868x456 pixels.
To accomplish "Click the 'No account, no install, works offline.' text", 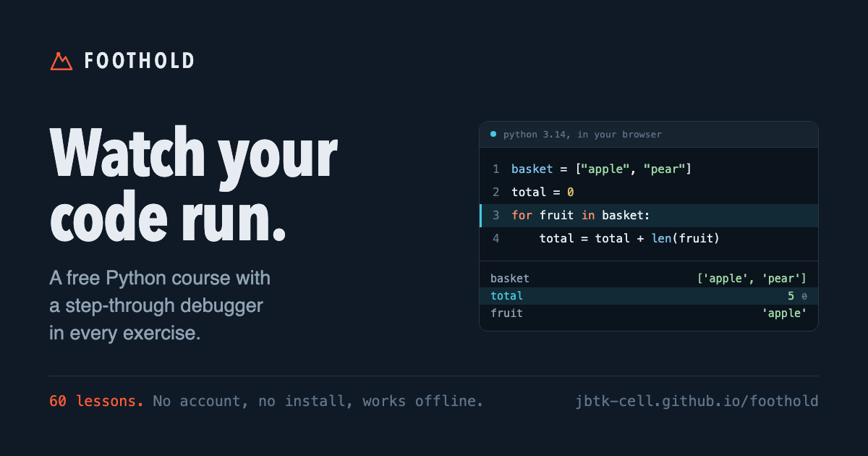I will 318,401.
